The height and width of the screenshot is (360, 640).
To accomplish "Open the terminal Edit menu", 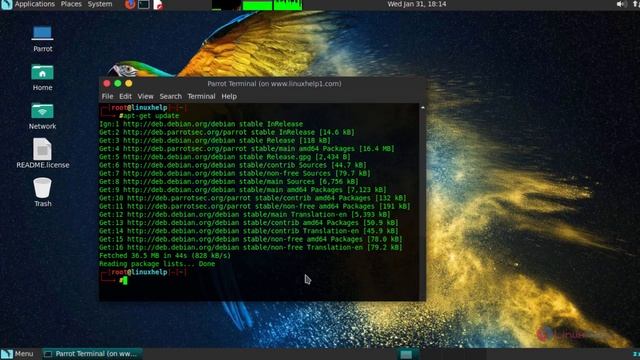I will pos(125,96).
